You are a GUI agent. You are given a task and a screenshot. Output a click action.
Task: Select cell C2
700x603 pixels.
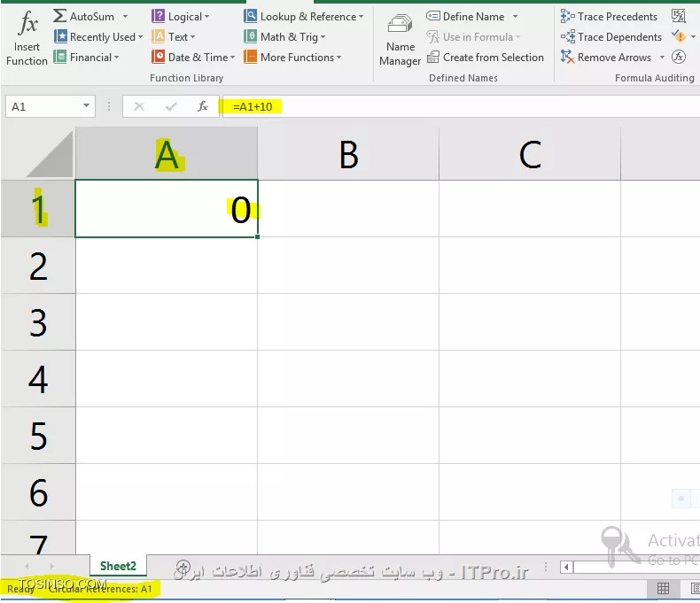click(x=530, y=266)
